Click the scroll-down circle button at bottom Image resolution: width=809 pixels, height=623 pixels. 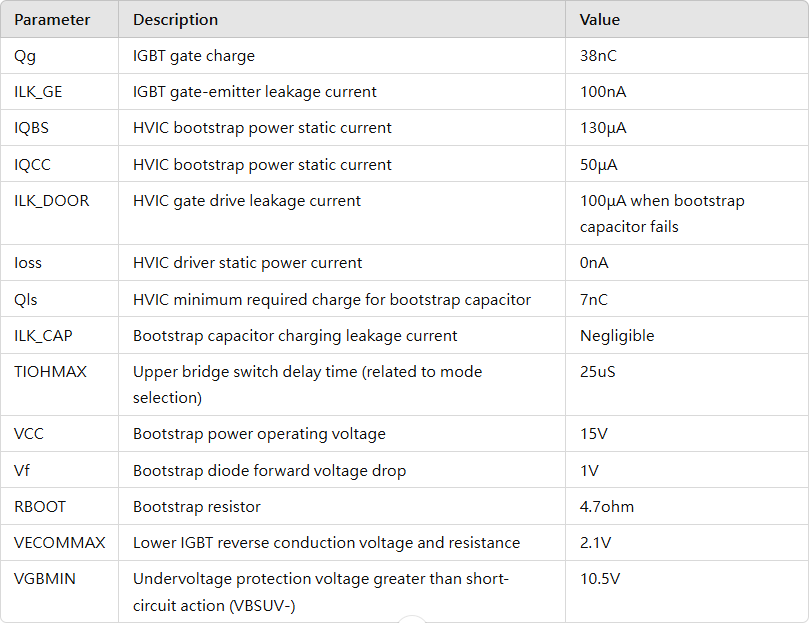(413, 619)
